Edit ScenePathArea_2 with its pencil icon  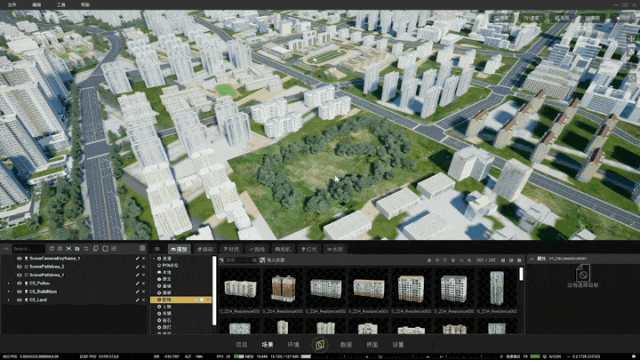coord(138,267)
